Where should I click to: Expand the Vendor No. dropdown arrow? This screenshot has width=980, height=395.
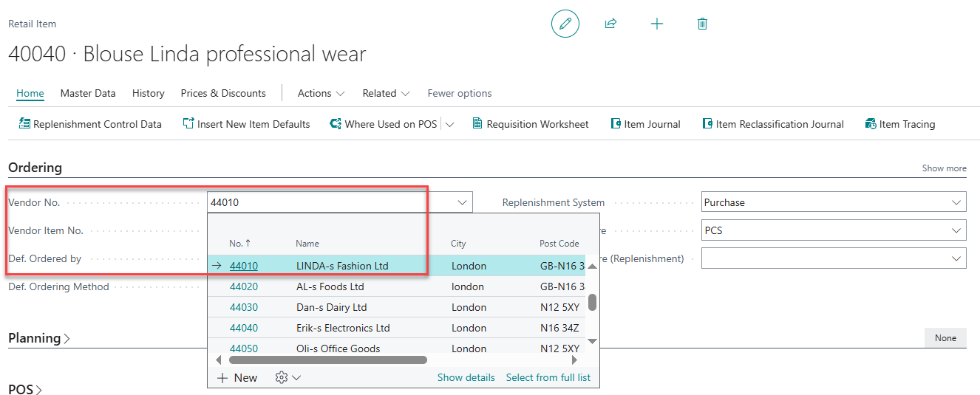point(463,202)
